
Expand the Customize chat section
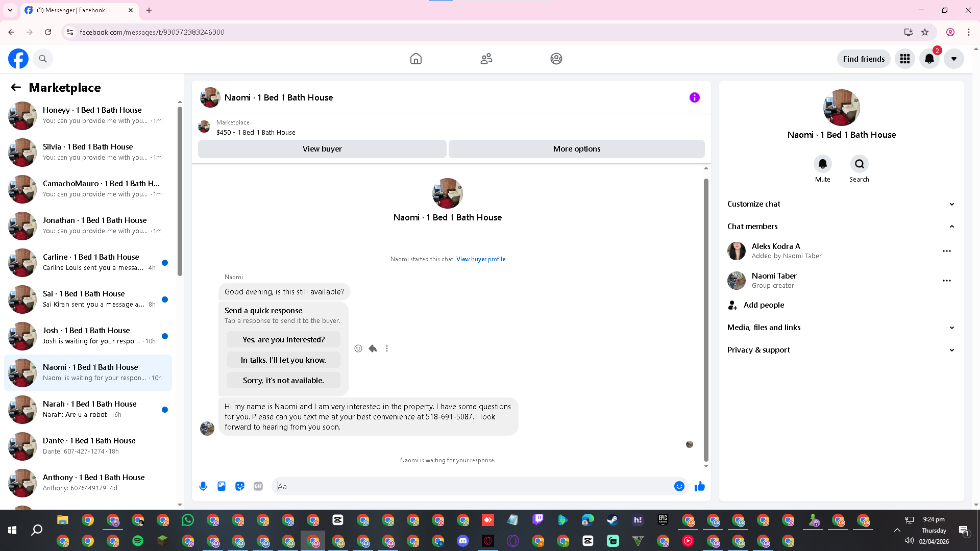pos(841,204)
